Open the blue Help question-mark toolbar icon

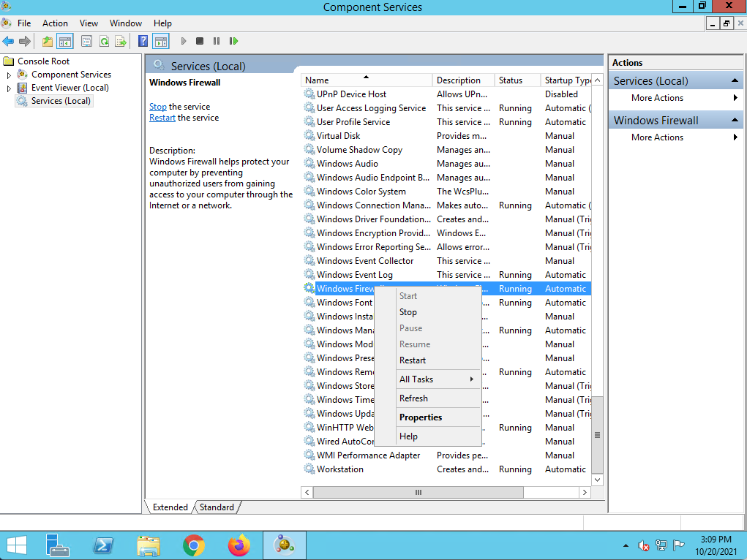[143, 42]
